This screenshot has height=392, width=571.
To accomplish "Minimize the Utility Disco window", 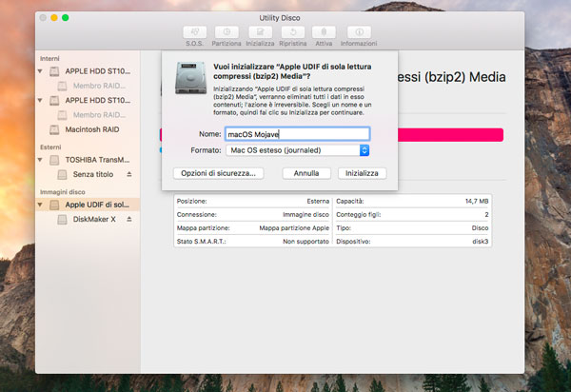I will coord(54,17).
